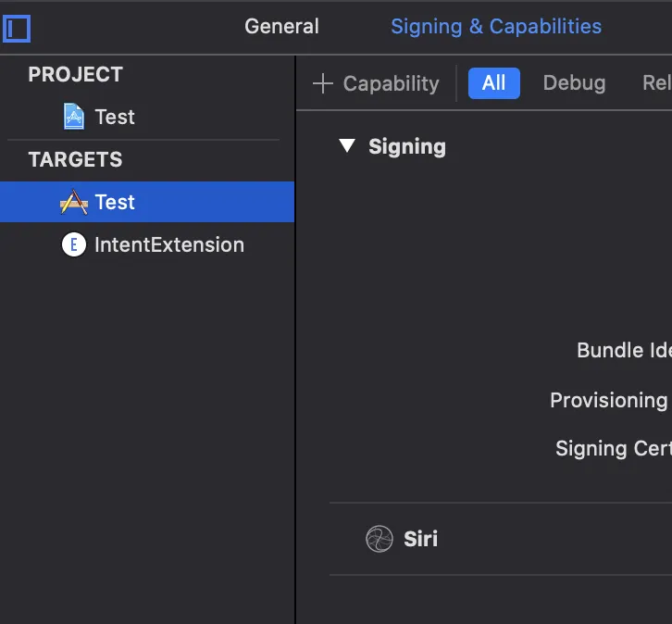This screenshot has width=672, height=624.
Task: Open the Signing & Capabilities tab
Action: pyautogui.click(x=495, y=27)
